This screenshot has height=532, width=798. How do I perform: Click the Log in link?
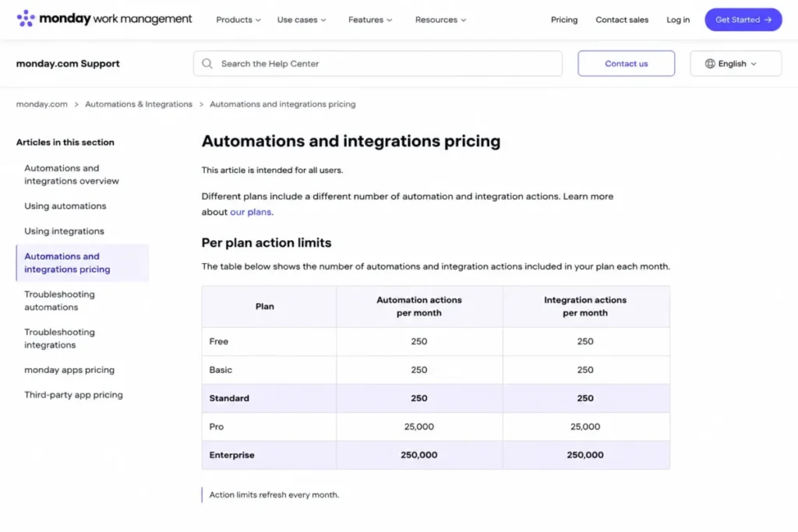coord(678,19)
